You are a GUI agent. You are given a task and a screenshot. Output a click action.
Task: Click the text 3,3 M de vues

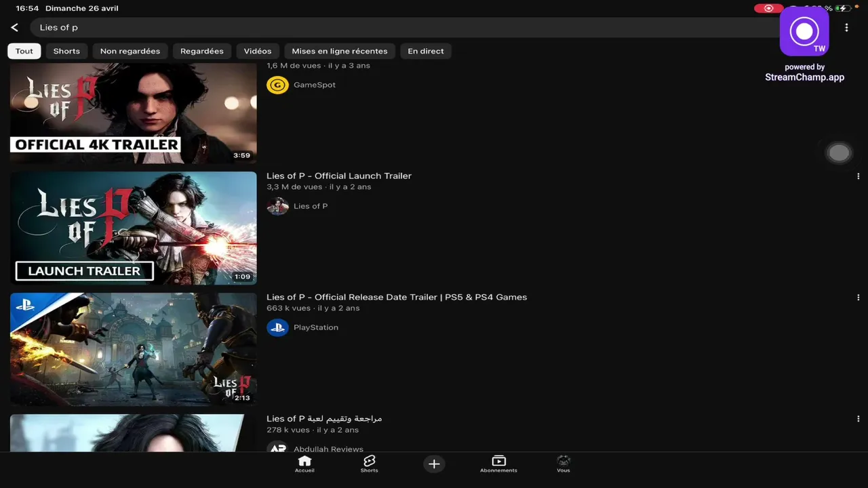tap(294, 186)
